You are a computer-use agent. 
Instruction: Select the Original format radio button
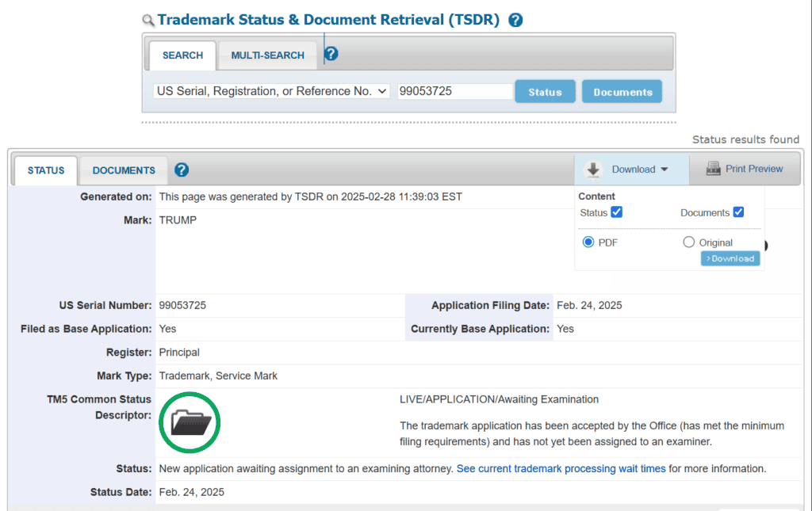pos(688,242)
